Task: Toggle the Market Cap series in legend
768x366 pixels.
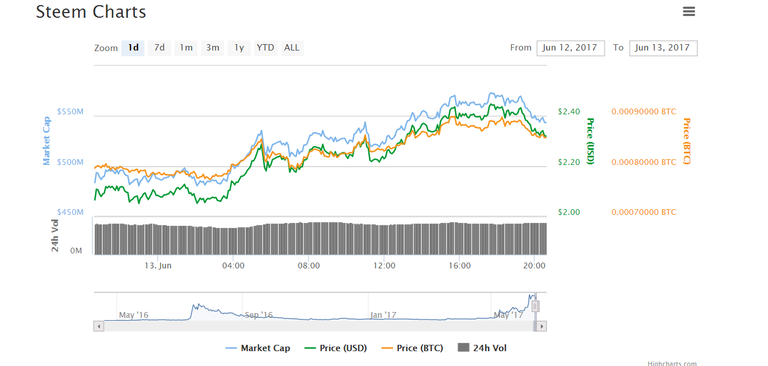Action: 258,348
